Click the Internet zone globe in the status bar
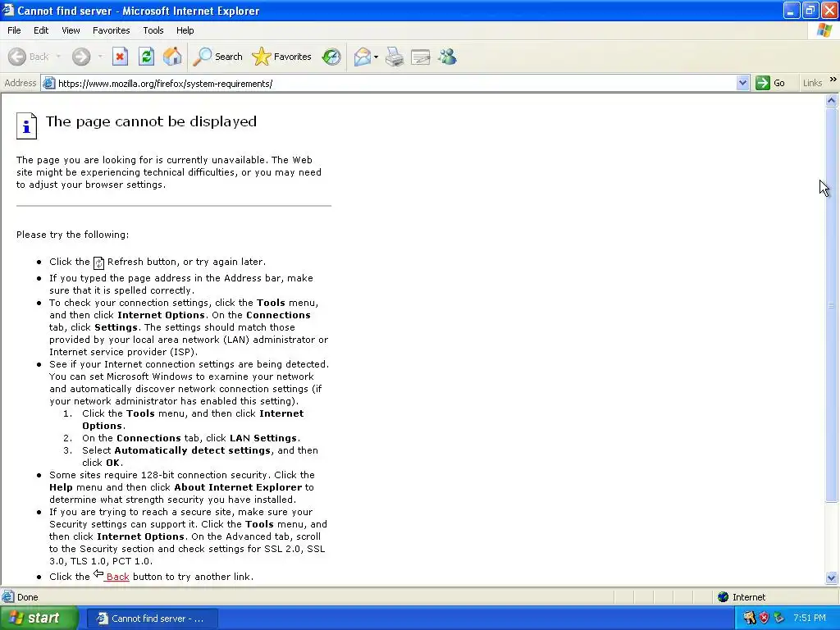Viewport: 840px width, 630px height. click(x=724, y=597)
